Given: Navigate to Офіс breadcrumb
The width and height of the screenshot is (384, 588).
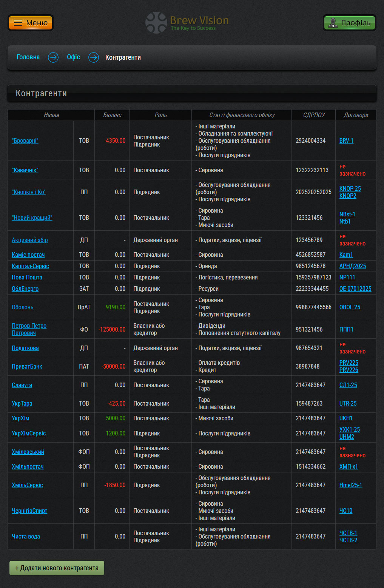Looking at the screenshot, I should click(x=73, y=57).
